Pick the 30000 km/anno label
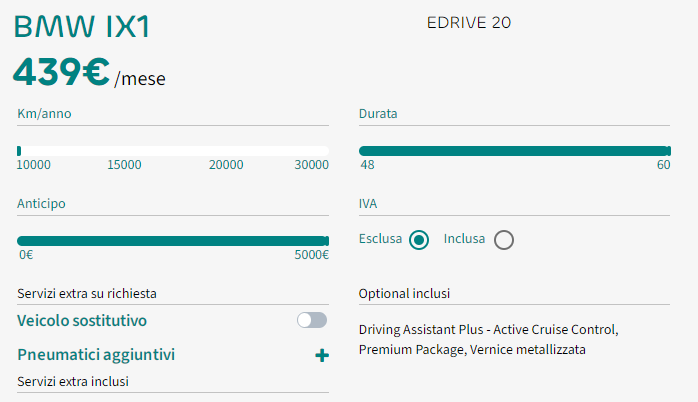Screen dimensions: 698x402 click(312, 165)
